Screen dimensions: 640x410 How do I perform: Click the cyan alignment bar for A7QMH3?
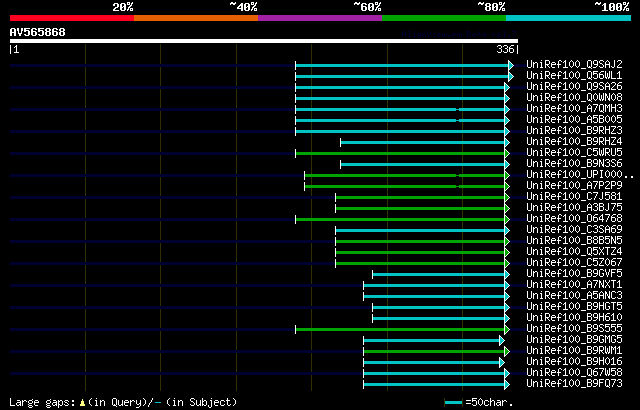pyautogui.click(x=400, y=109)
